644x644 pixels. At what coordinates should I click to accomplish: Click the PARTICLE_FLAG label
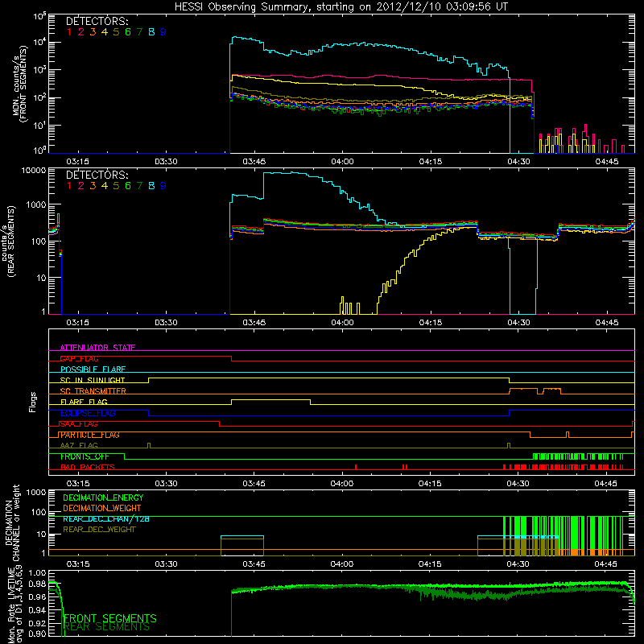(x=90, y=435)
